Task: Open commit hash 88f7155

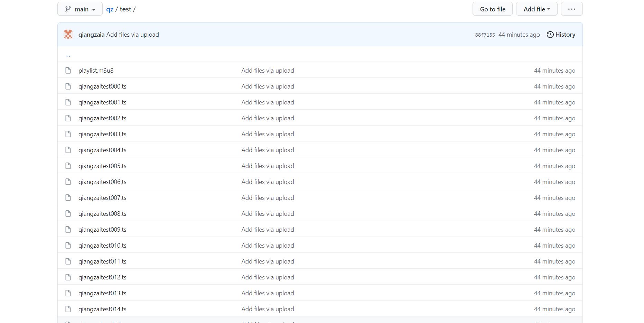Action: [485, 35]
